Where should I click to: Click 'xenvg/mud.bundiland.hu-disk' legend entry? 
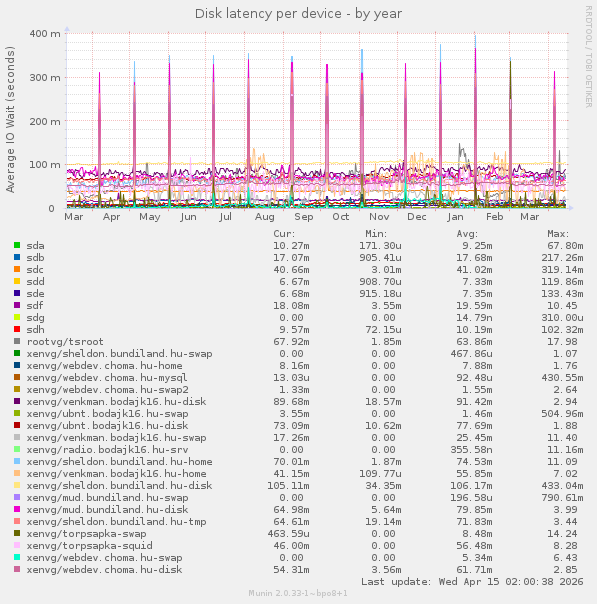tap(107, 510)
